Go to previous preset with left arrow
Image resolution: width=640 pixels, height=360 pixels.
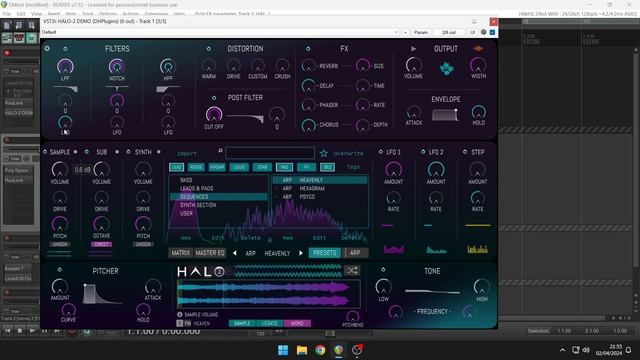click(235, 253)
